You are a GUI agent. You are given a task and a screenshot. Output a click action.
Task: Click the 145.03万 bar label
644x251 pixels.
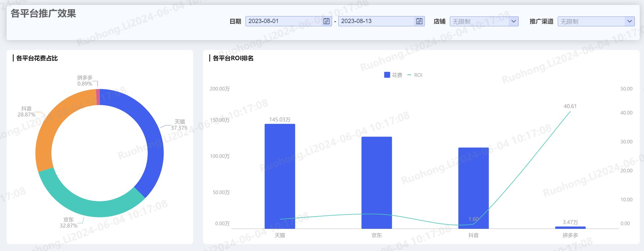point(280,119)
